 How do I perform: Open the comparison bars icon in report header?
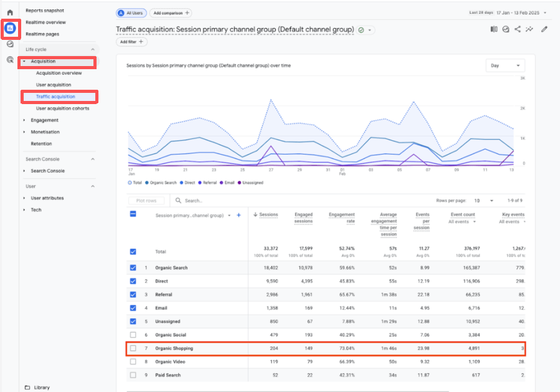point(493,29)
